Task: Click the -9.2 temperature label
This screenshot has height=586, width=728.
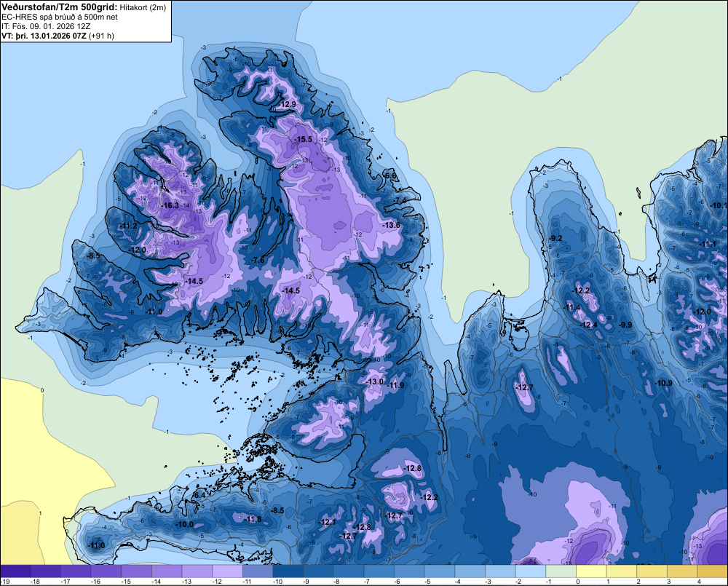Action: tap(555, 238)
